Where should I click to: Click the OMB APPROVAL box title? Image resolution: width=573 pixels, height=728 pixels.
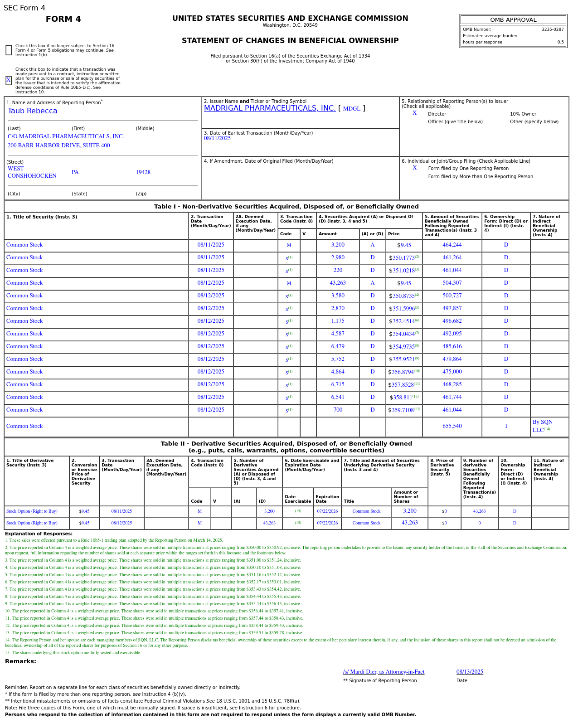click(513, 20)
